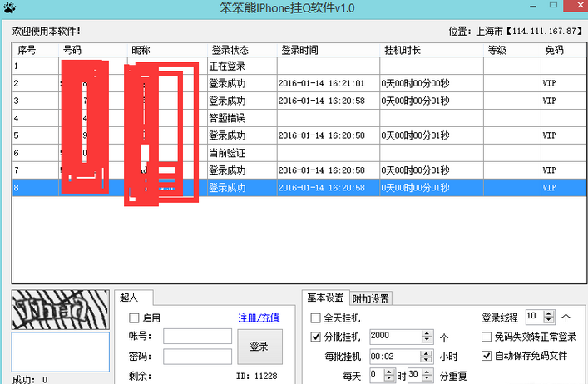Sort by the 登录状态 column header
This screenshot has width=588, height=384.
click(x=242, y=50)
